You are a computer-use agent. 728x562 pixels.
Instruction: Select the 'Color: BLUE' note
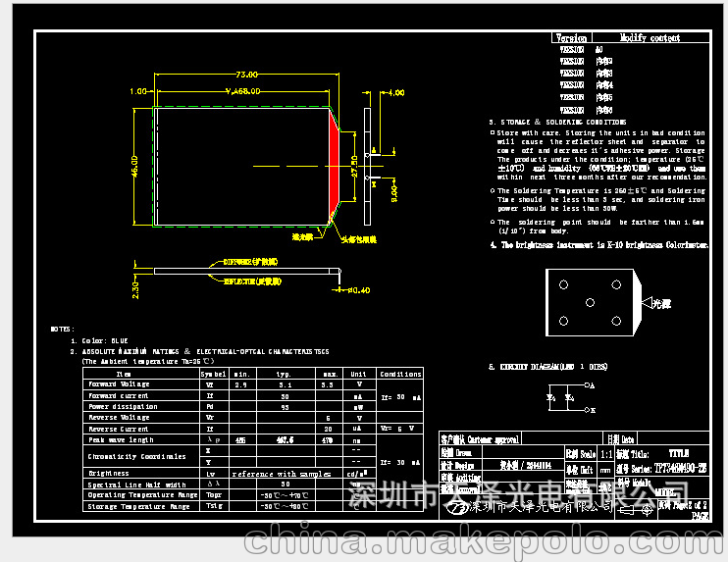pyautogui.click(x=105, y=341)
